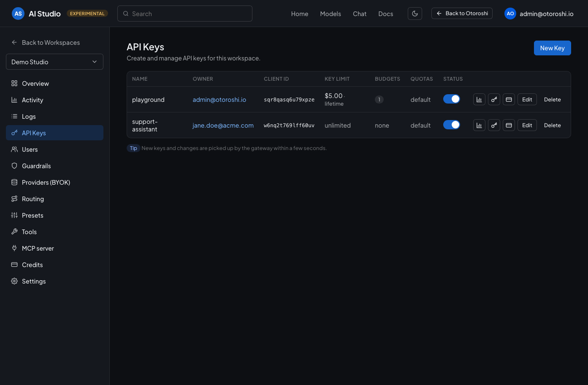Click key icon button in playground row
The height and width of the screenshot is (385, 588).
494,99
